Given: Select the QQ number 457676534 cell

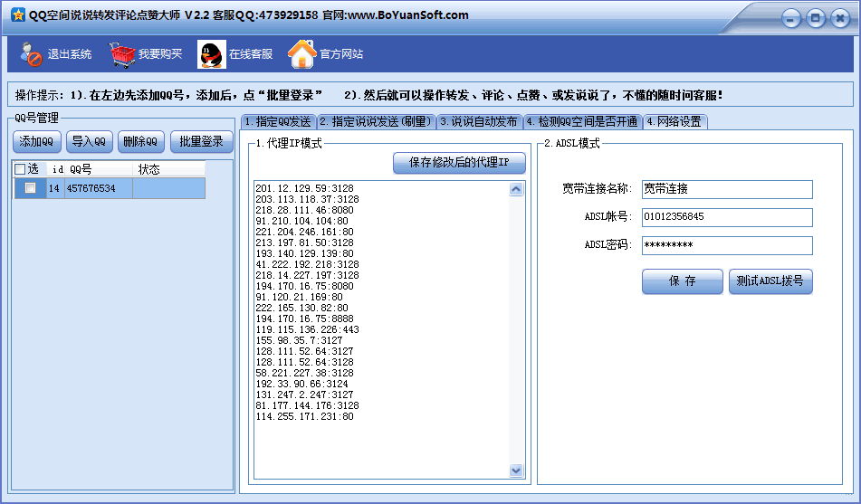Looking at the screenshot, I should click(99, 188).
